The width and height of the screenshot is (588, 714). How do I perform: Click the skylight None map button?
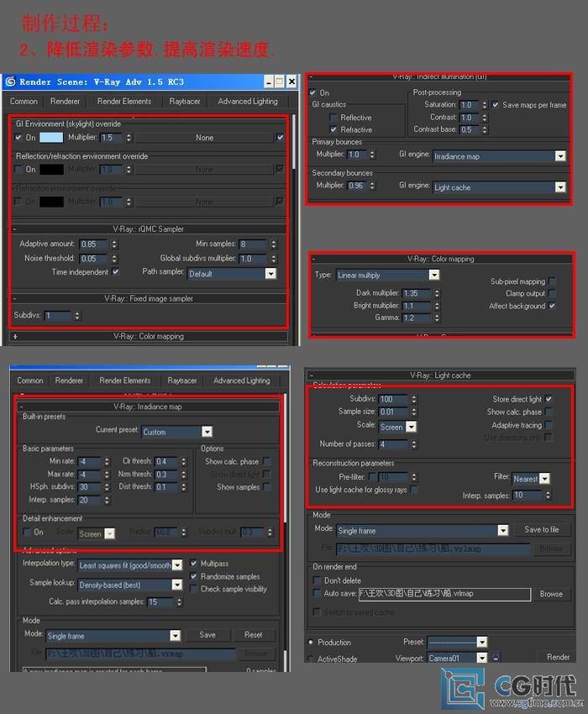click(204, 138)
